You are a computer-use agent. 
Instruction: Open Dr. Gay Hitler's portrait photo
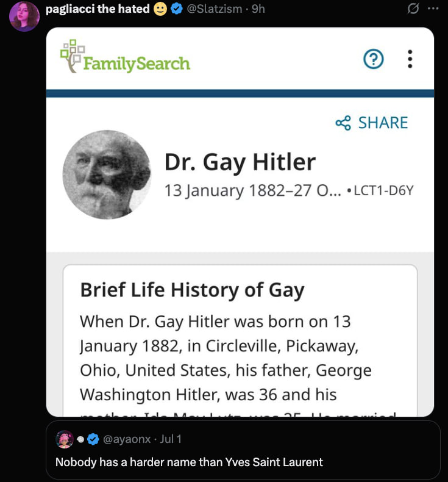coord(107,174)
